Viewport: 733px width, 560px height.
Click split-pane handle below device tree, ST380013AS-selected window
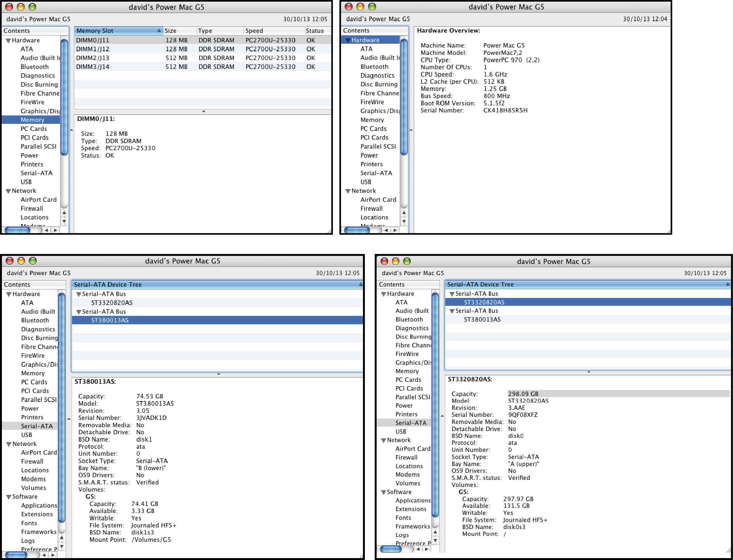(x=218, y=374)
